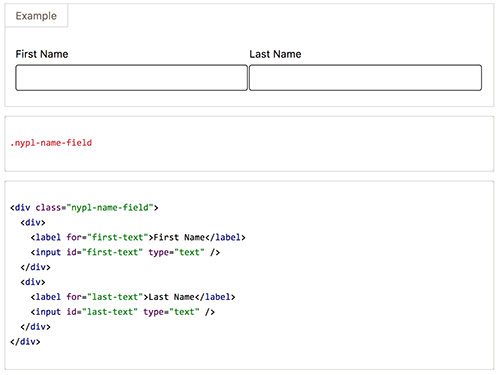Click the input id="last-text" code line
Image resolution: width=500 pixels, height=375 pixels.
[x=123, y=312]
